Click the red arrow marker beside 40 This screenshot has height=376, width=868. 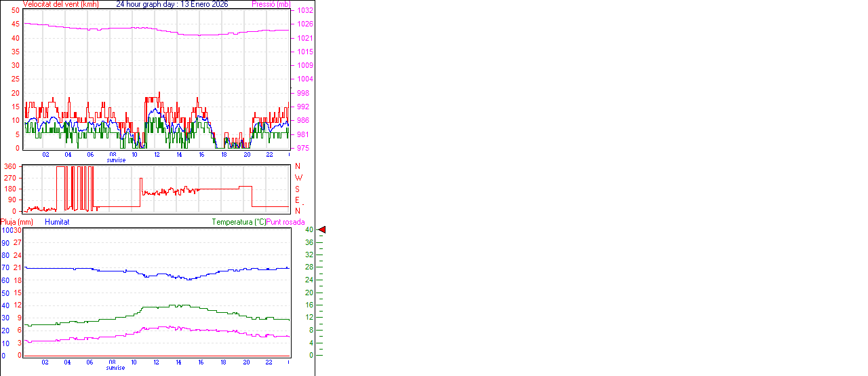pyautogui.click(x=322, y=230)
